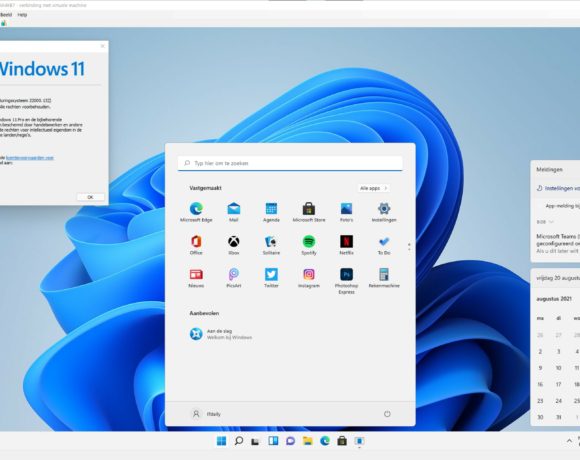Image resolution: width=580 pixels, height=460 pixels.
Task: Select day 31 in the calendar
Action: click(559, 417)
